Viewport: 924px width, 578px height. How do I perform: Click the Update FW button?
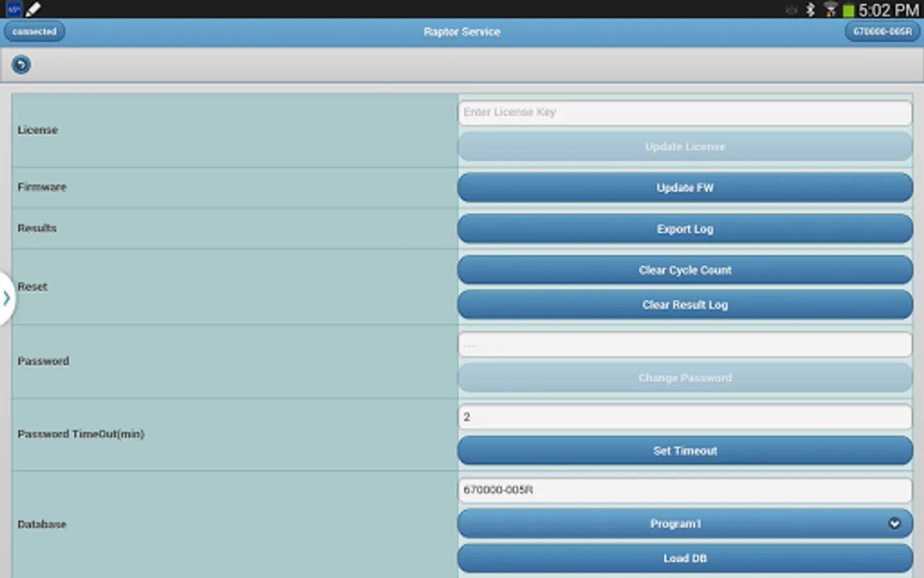[x=685, y=188]
